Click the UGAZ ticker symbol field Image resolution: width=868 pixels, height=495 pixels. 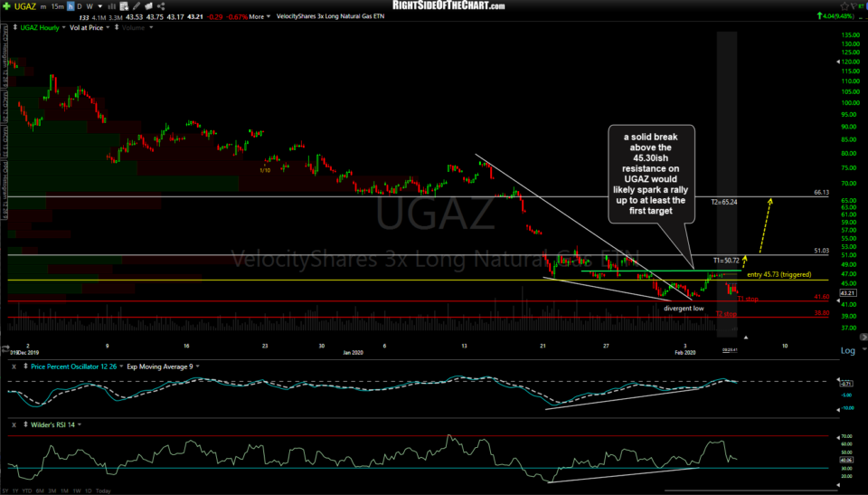pos(25,6)
